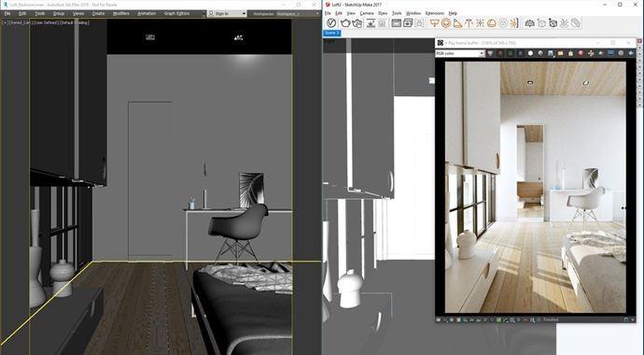
Task: Open the RGB color channel dropdown
Action: (x=460, y=53)
